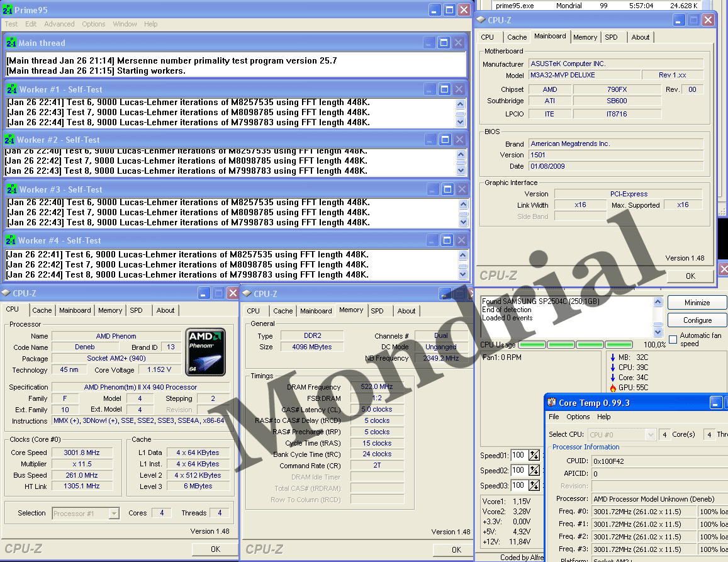Open the Options menu in Prime95
Viewport: 728px width, 562px height.
(x=93, y=24)
